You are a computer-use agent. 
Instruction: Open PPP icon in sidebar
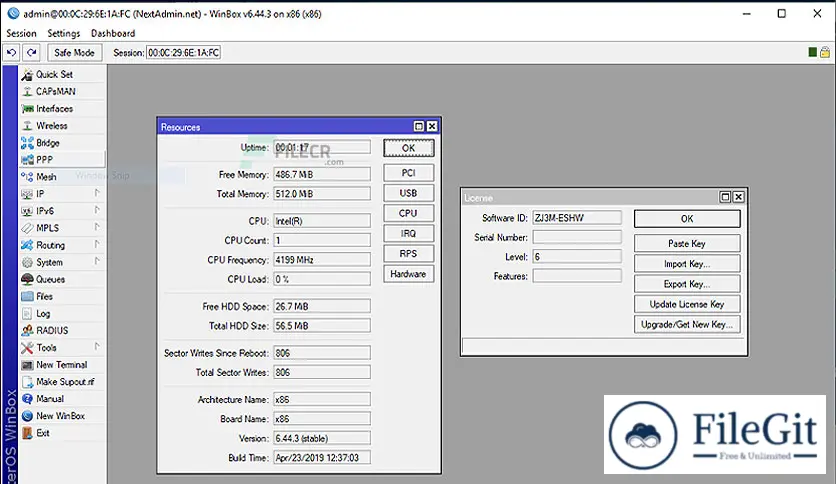click(27, 160)
